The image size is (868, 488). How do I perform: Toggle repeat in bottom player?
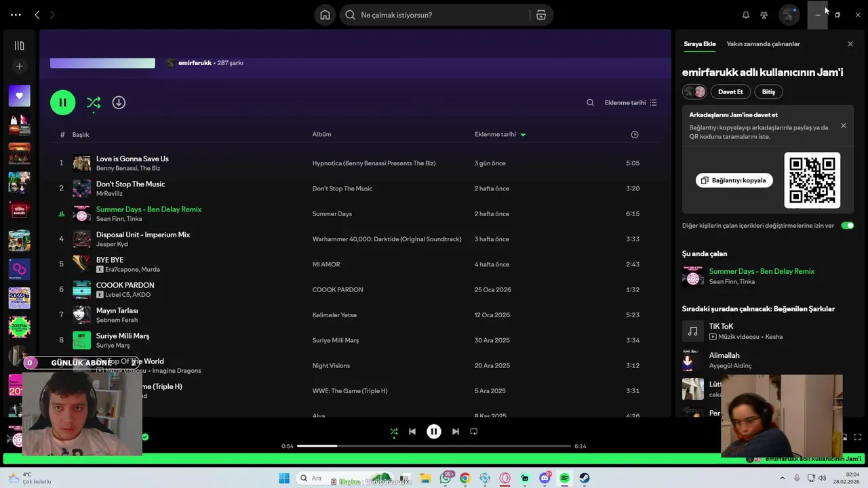tap(474, 432)
